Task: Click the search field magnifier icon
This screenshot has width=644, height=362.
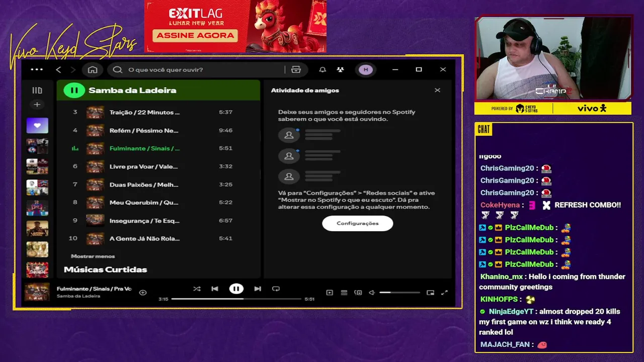Action: (118, 69)
